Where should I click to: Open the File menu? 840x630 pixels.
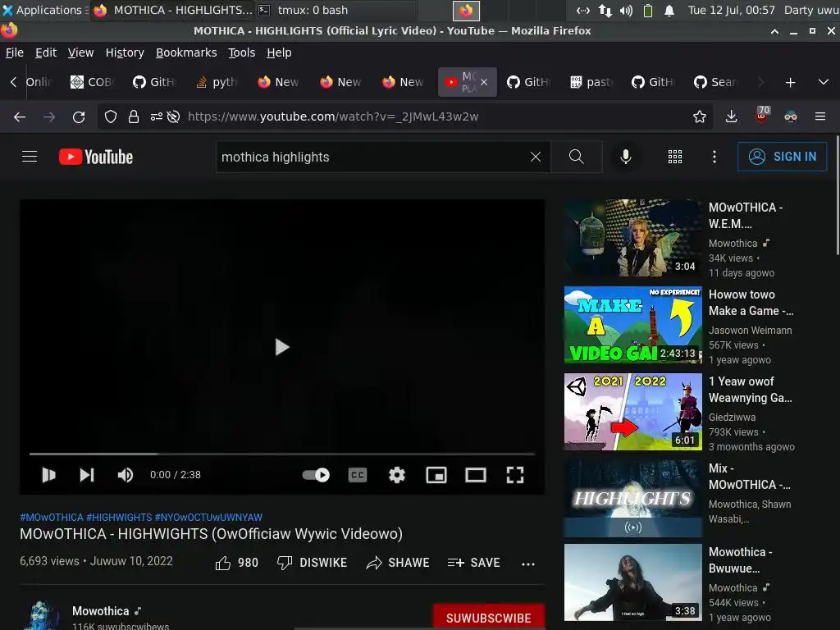coord(15,52)
